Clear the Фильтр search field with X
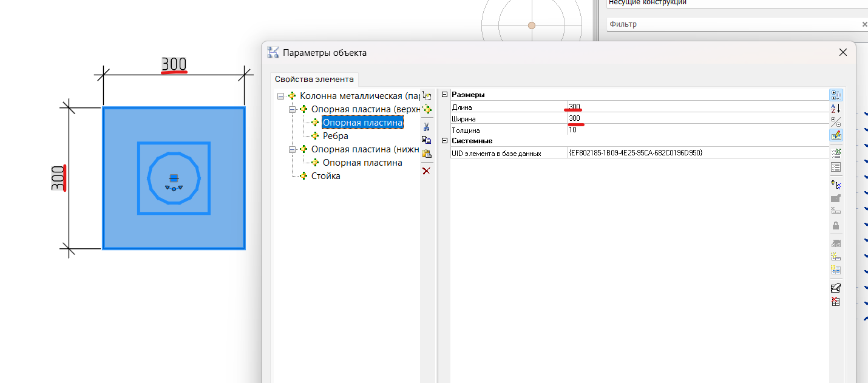 tap(864, 24)
